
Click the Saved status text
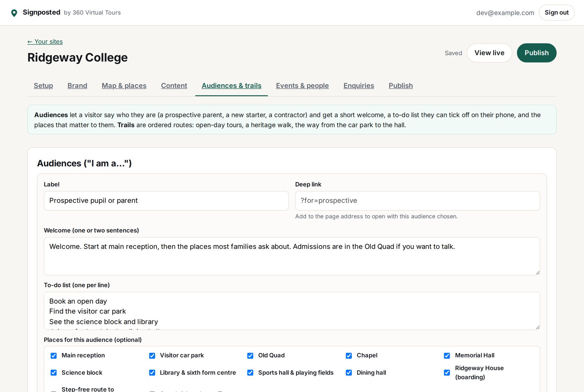[x=453, y=53]
